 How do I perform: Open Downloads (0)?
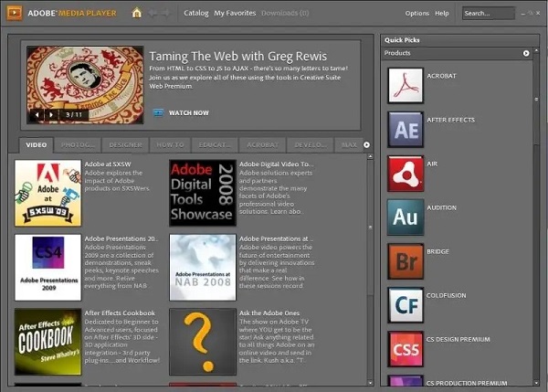(x=285, y=13)
